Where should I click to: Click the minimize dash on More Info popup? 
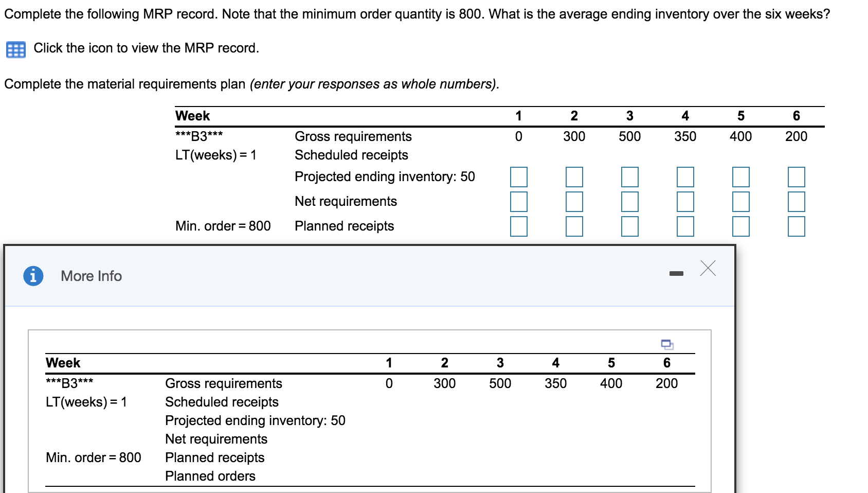pyautogui.click(x=676, y=273)
